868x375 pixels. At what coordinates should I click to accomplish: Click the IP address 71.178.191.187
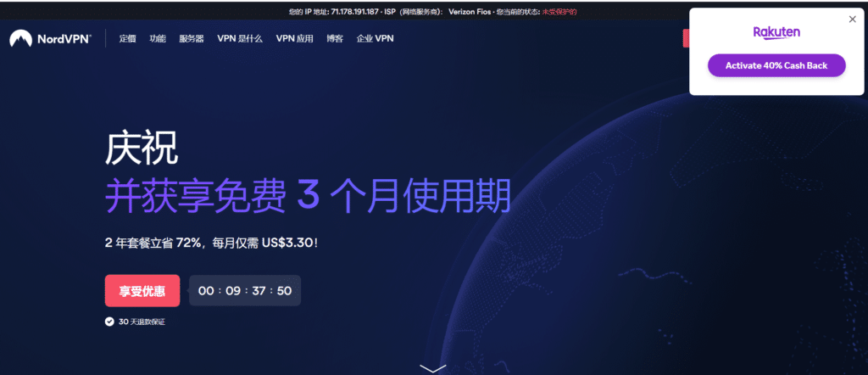tap(353, 12)
